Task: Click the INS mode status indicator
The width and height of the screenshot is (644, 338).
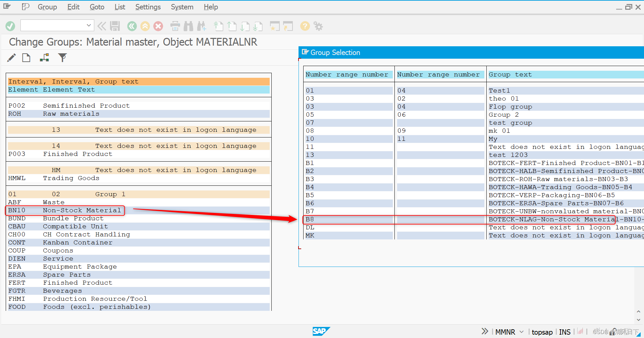Action: click(565, 332)
